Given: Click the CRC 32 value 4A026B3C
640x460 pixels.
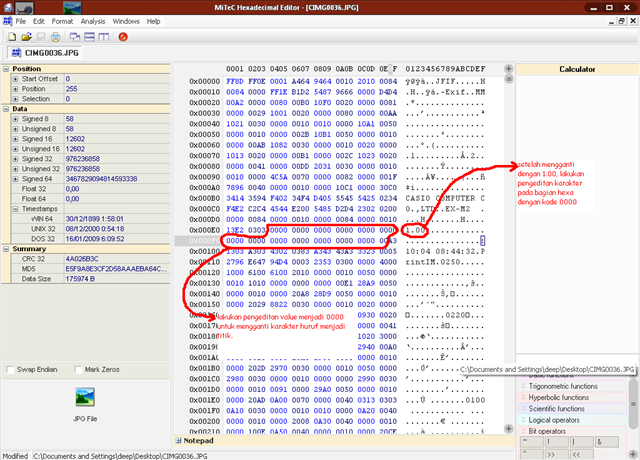Looking at the screenshot, I should tap(82, 259).
